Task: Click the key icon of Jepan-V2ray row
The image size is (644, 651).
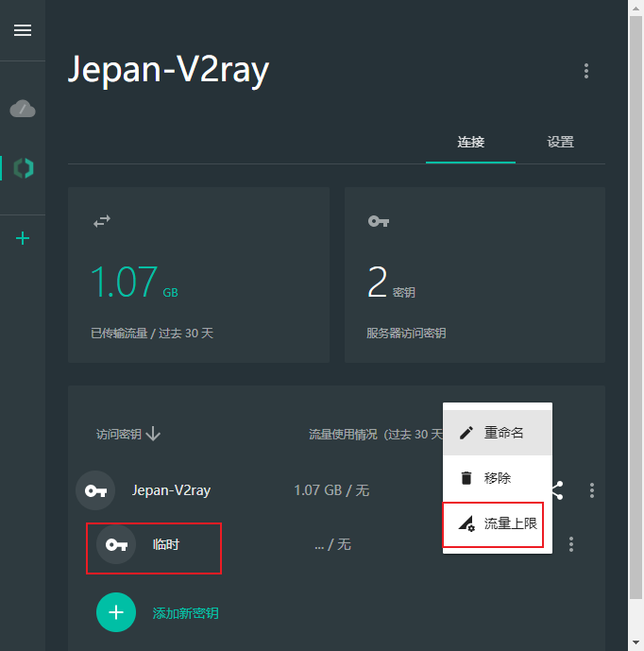Action: (95, 490)
